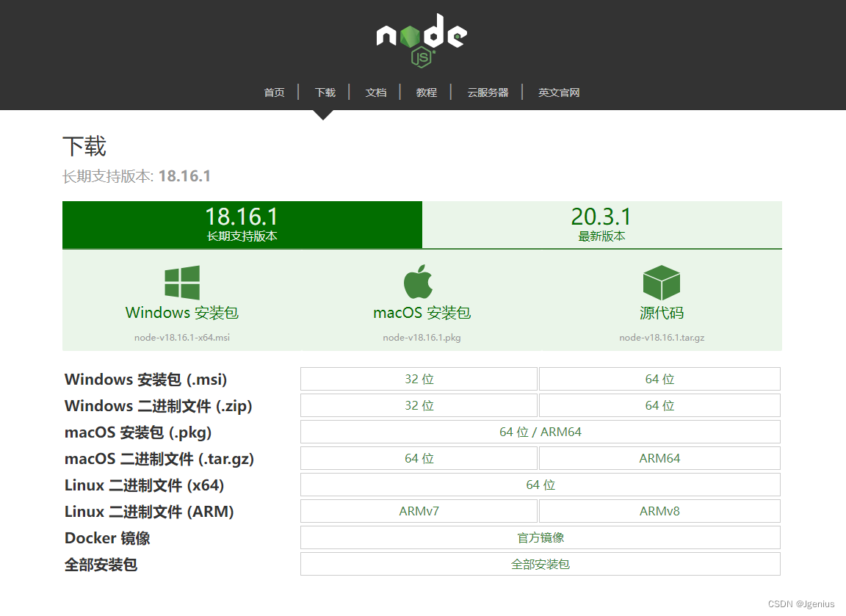Open the 教程 navigation item
The width and height of the screenshot is (846, 616).
click(x=426, y=93)
